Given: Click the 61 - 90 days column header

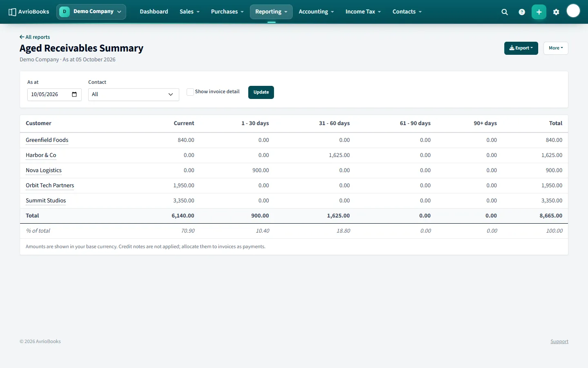Looking at the screenshot, I should (x=415, y=123).
